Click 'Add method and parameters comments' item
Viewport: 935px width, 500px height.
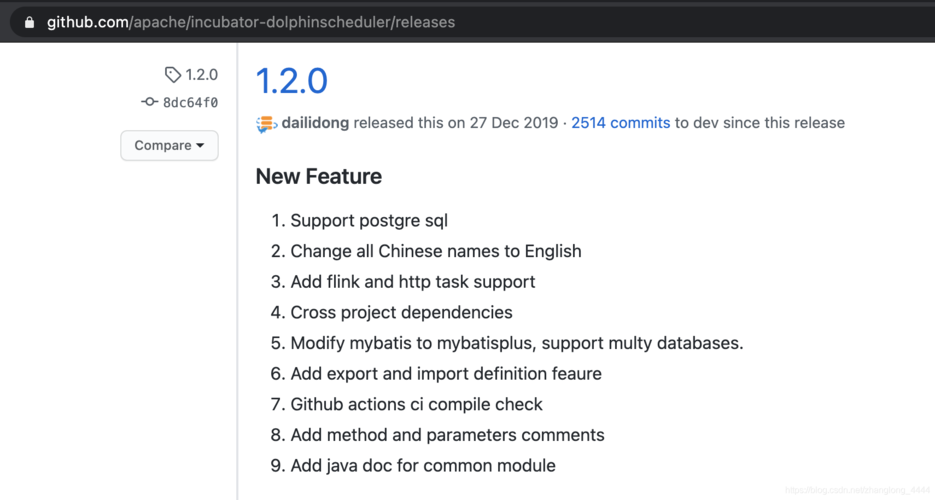point(447,435)
